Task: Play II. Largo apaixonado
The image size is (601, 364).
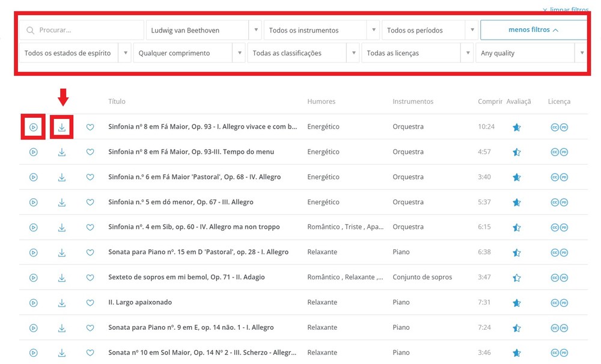Action: (33, 303)
